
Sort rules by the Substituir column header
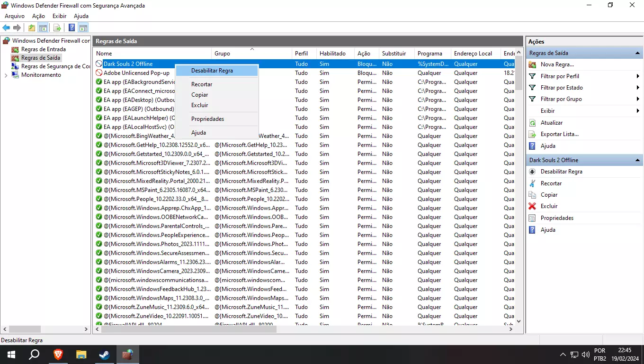(x=397, y=54)
